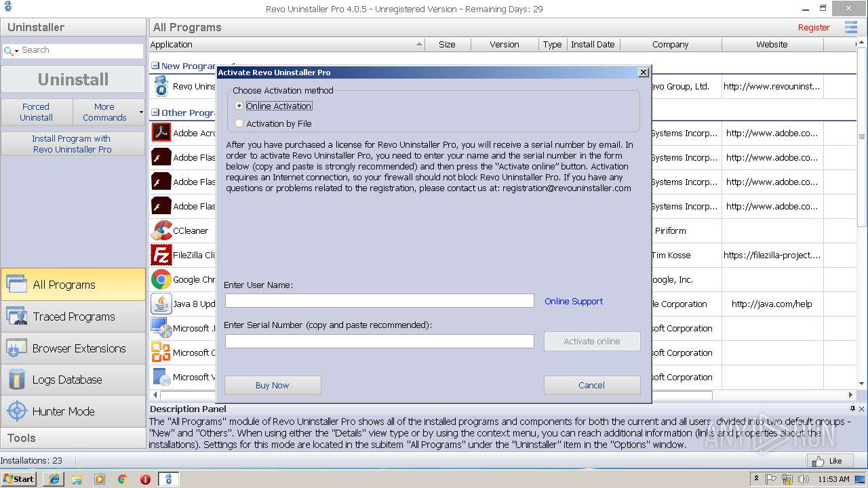This screenshot has width=868, height=488.
Task: Collapse the New Programs group
Action: point(155,66)
